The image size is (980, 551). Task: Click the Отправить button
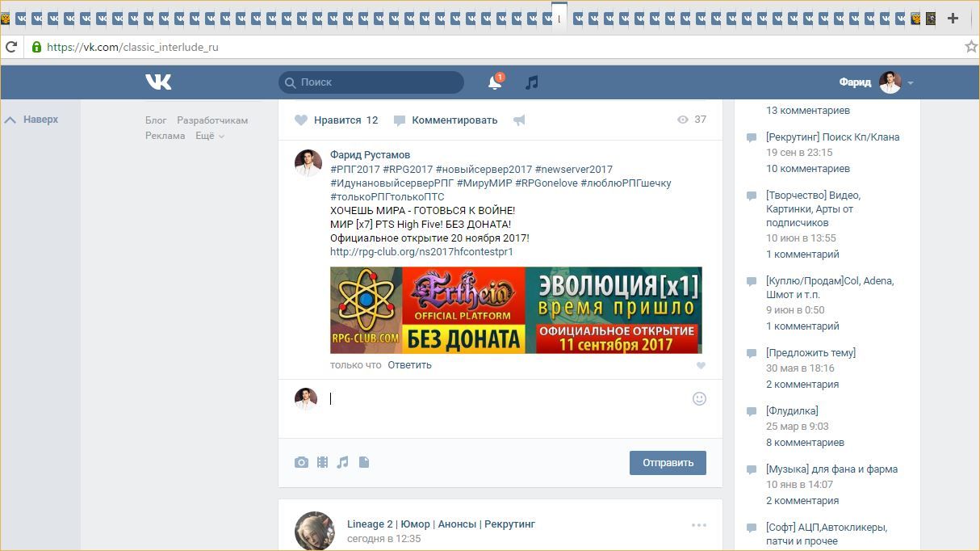coord(668,463)
